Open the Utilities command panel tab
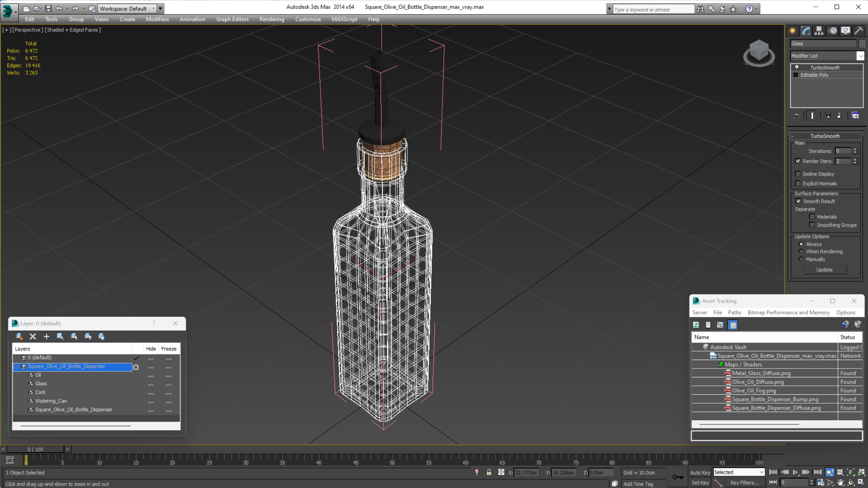Image resolution: width=868 pixels, height=488 pixels. coord(859,31)
